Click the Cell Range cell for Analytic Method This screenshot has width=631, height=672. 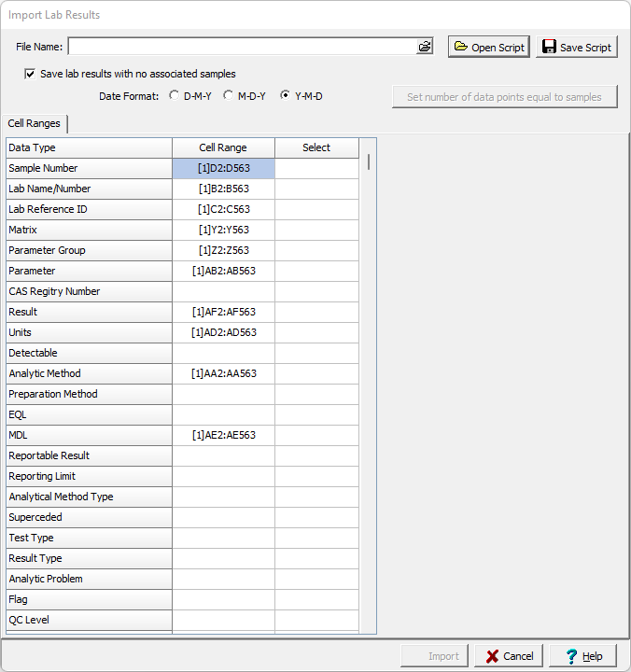tap(223, 373)
